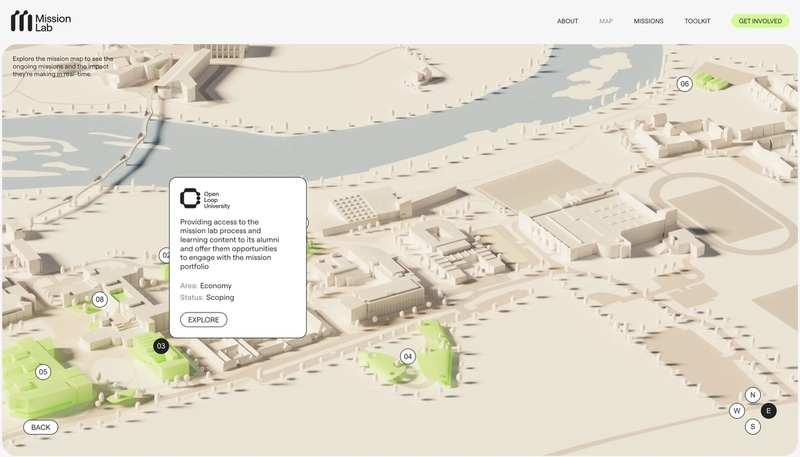Select partially hidden map marker 02
800x457 pixels.
pos(164,255)
